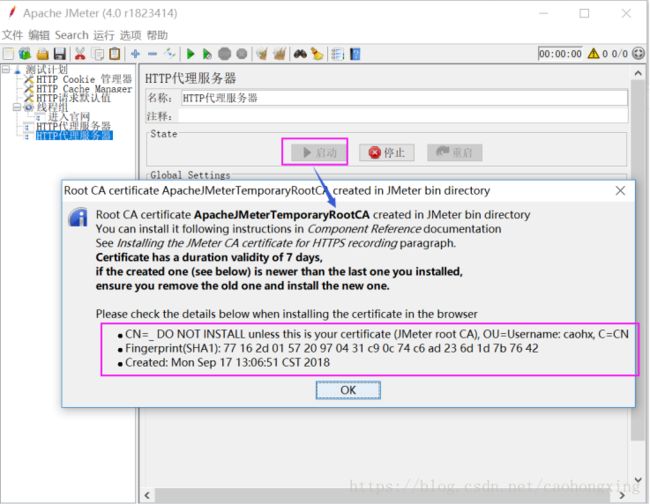Click the Created: Mon Sep 17 line
The image size is (650, 504).
coord(227,362)
